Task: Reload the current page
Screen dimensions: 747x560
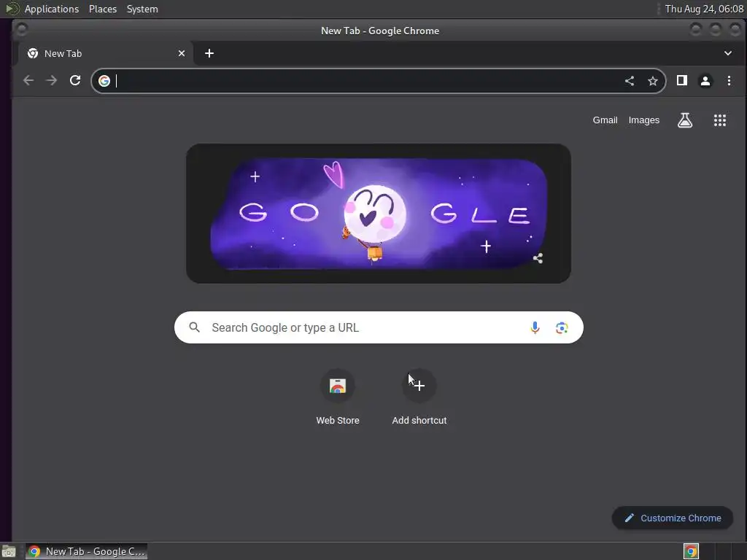Action: pyautogui.click(x=75, y=80)
